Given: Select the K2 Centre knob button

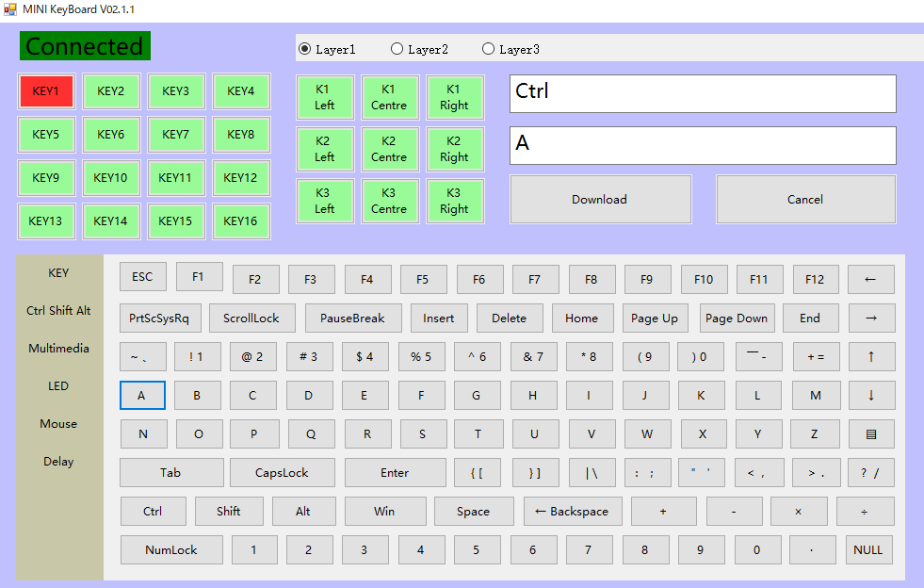Looking at the screenshot, I should point(389,149).
